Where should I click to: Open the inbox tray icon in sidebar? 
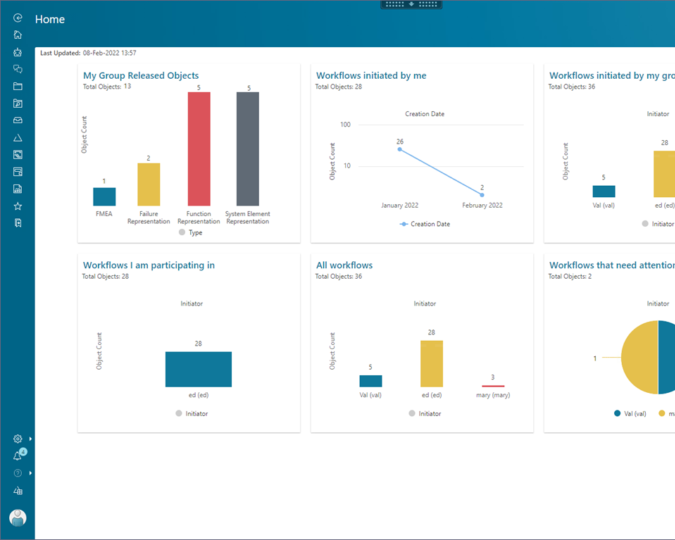(x=17, y=120)
